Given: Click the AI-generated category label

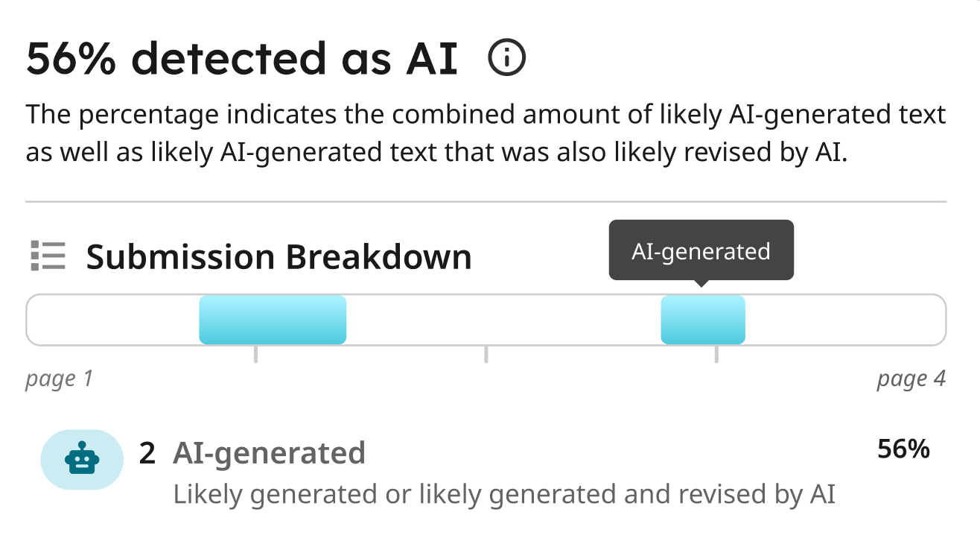Looking at the screenshot, I should [x=270, y=452].
